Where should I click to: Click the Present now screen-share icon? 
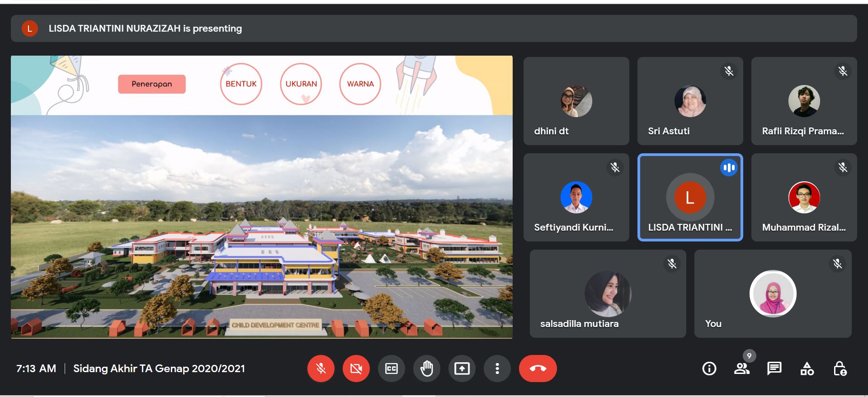[x=462, y=369]
